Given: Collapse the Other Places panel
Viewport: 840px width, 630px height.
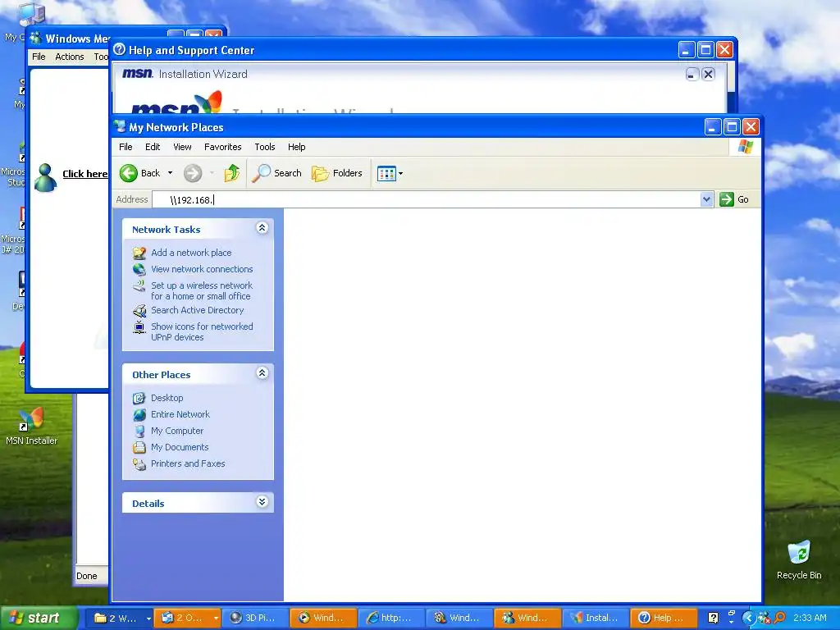Looking at the screenshot, I should [x=262, y=373].
